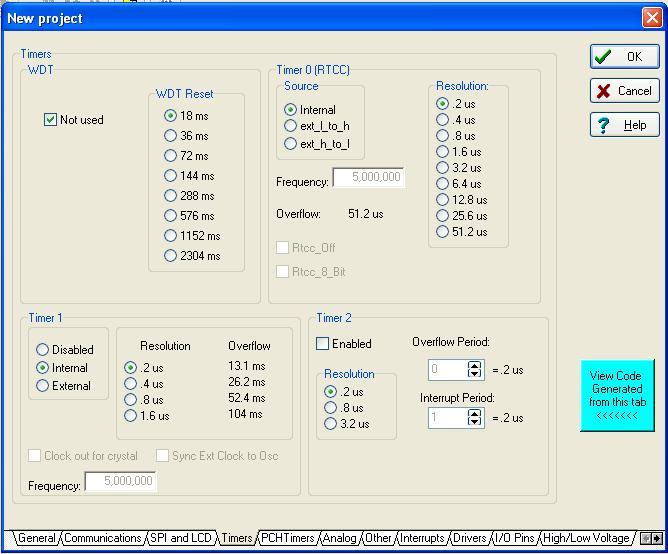
Task: Enable Timer 2 checkbox
Action: coord(322,343)
